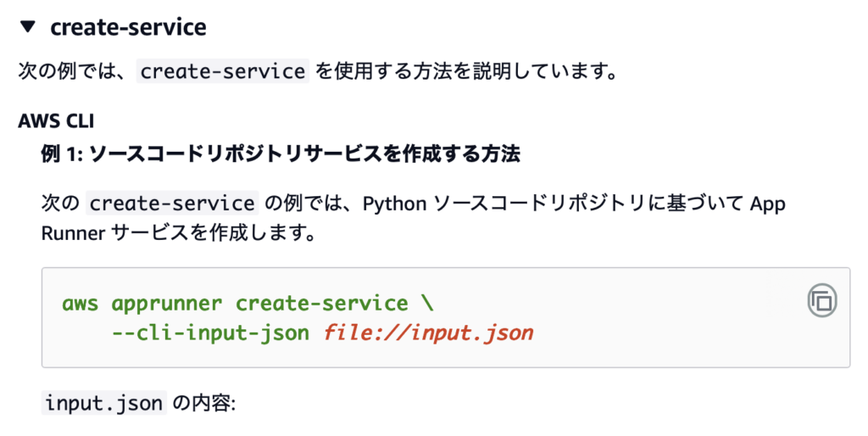Click the text を使用する方法を説明しています
868x436 pixels.
click(x=465, y=71)
